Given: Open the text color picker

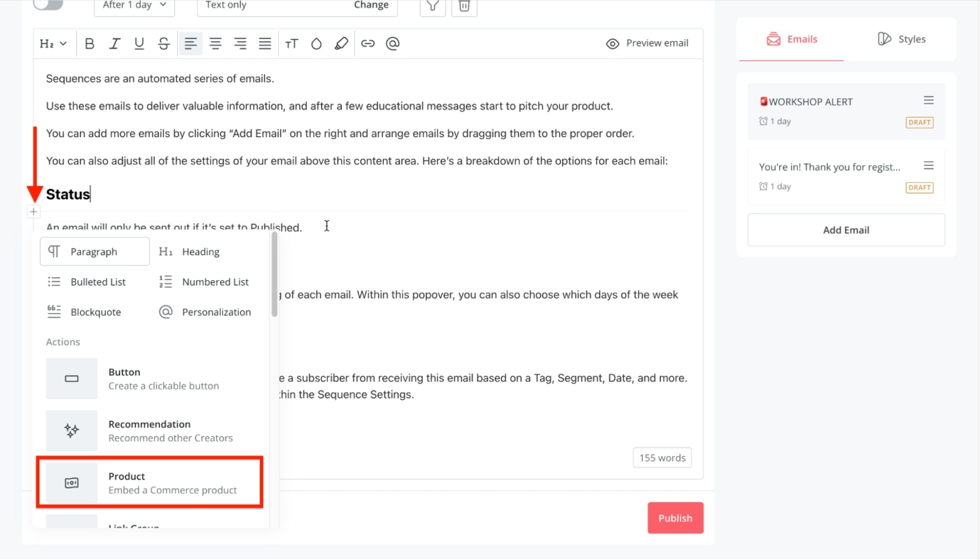Looking at the screenshot, I should pyautogui.click(x=316, y=43).
